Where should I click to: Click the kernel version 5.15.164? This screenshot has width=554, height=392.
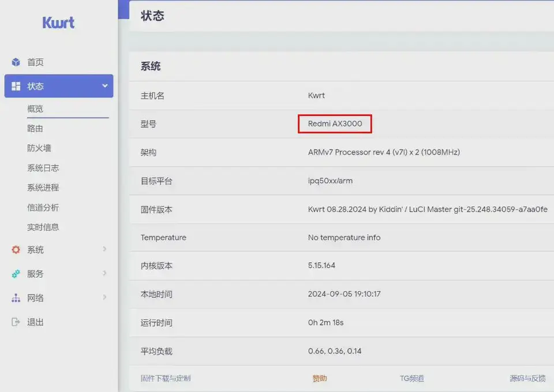pyautogui.click(x=321, y=266)
